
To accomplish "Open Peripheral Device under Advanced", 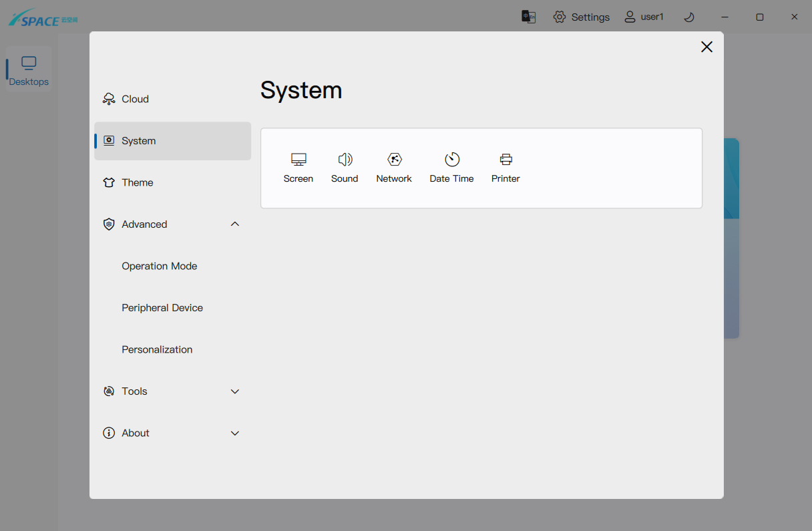I will tap(162, 308).
